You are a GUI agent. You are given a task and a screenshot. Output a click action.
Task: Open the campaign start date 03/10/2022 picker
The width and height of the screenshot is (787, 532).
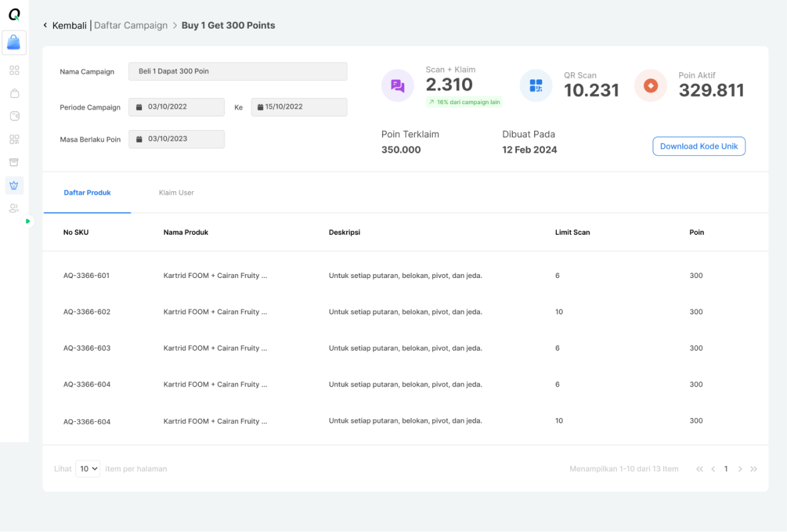[x=176, y=107]
